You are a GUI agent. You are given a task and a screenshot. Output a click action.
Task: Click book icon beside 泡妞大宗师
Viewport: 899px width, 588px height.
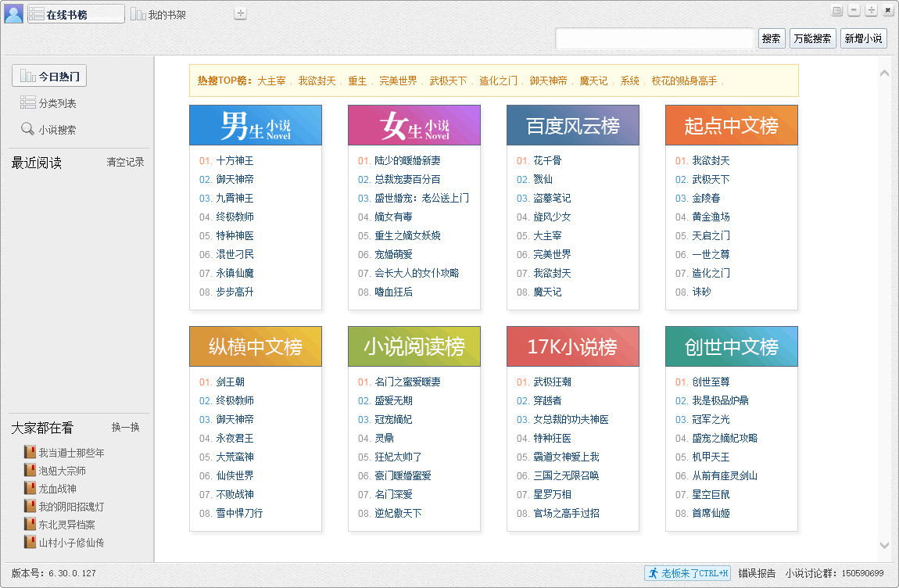[30, 471]
